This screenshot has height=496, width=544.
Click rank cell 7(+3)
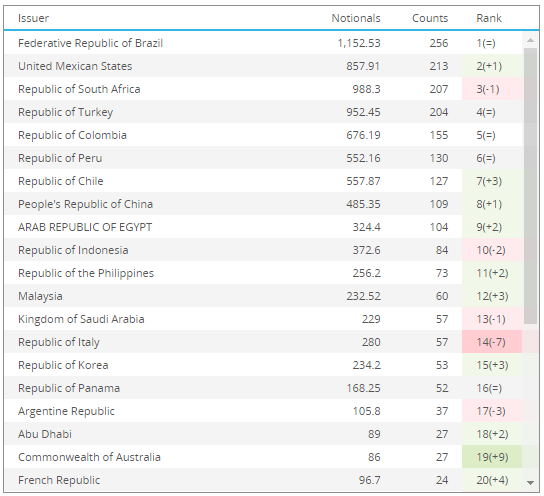[x=492, y=181]
